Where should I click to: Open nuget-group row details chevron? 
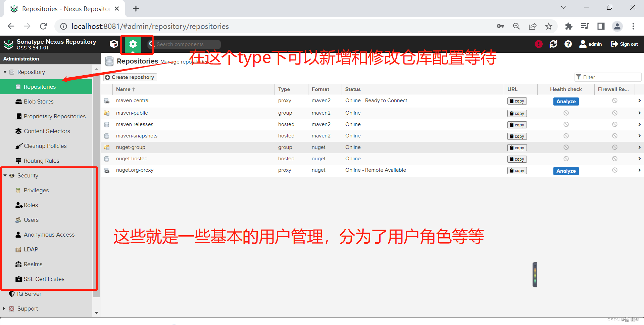pos(639,147)
